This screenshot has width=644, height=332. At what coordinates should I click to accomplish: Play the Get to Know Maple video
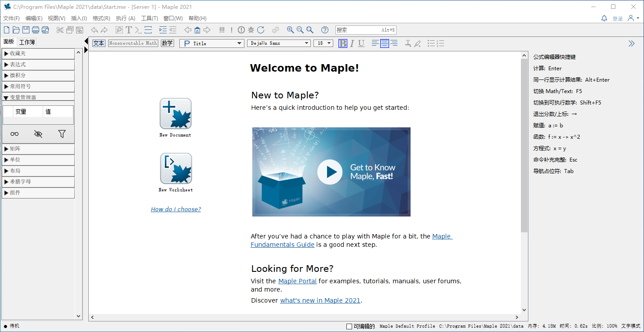330,172
